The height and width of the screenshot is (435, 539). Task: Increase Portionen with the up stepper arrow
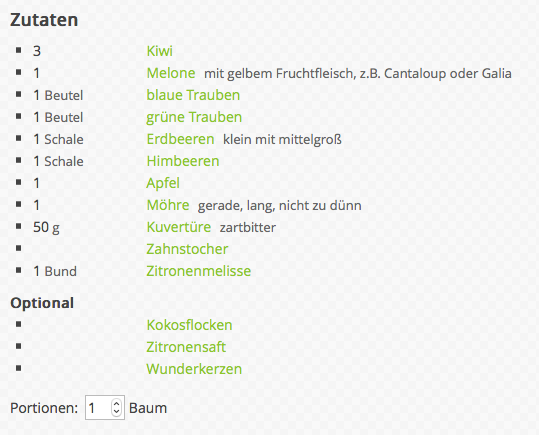117,404
